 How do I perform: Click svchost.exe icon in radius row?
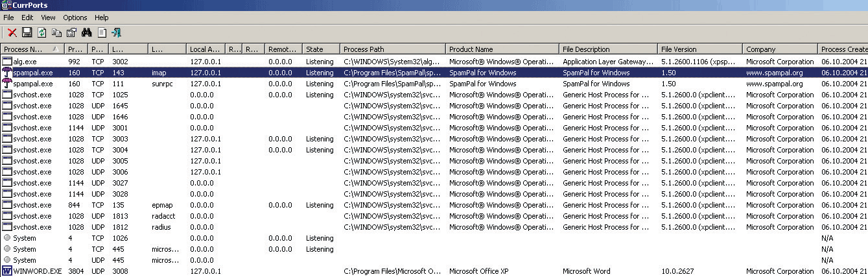7,227
